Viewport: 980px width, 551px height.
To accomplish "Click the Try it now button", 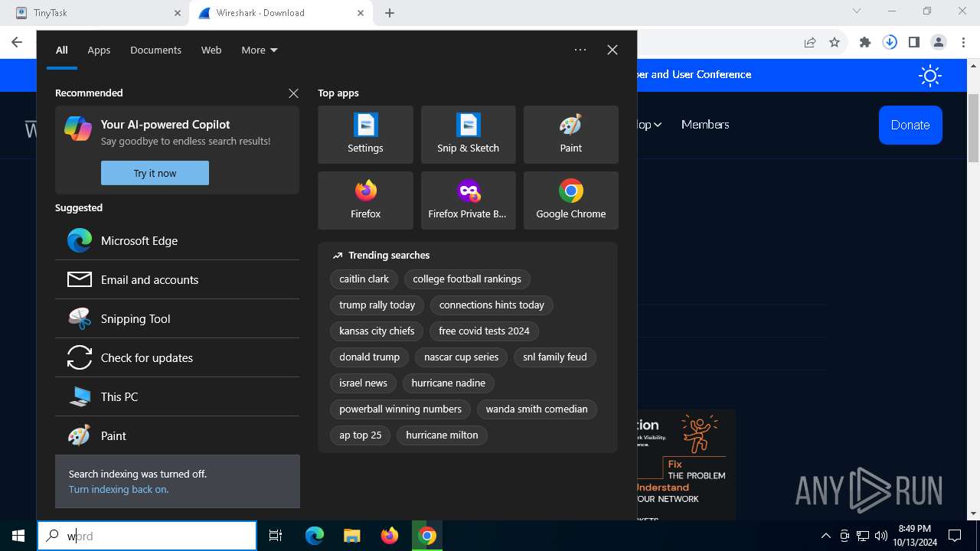I will click(155, 173).
